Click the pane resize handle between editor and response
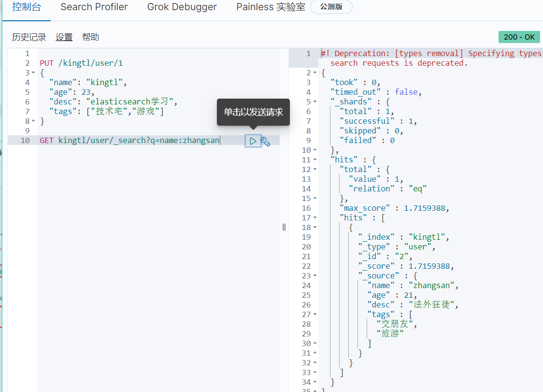The height and width of the screenshot is (392, 543). 284,227
